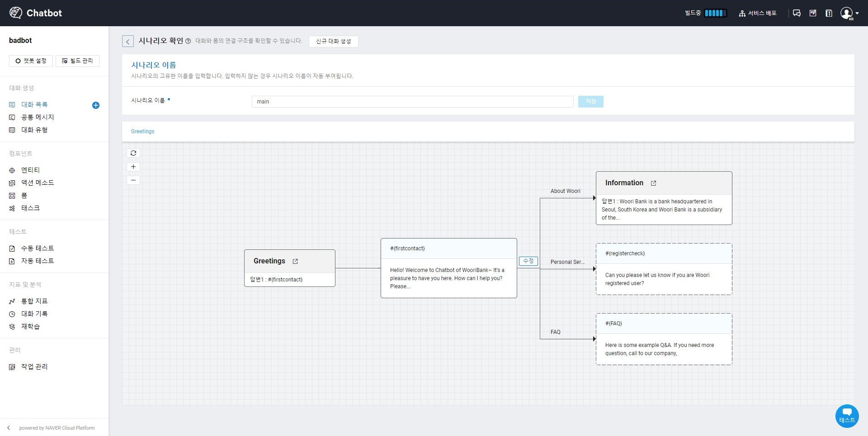Go back with the back arrow button
Screen dimensions: 868x436
point(128,42)
